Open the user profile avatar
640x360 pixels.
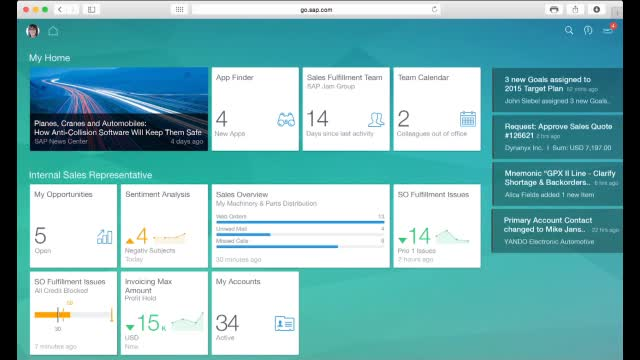[33, 31]
